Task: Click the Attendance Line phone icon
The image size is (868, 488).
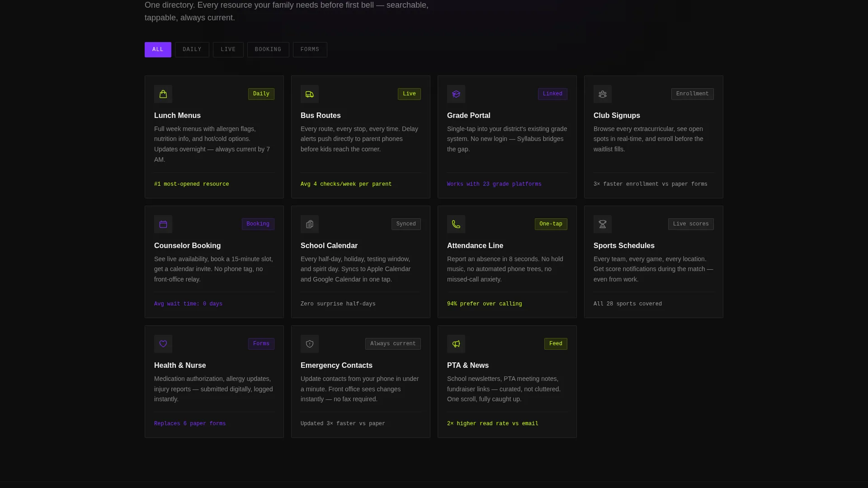Action: tap(456, 224)
